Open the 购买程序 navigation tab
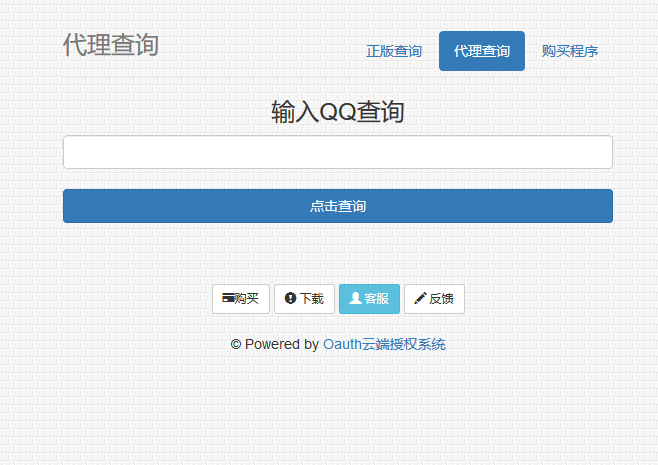This screenshot has height=465, width=658. point(569,51)
